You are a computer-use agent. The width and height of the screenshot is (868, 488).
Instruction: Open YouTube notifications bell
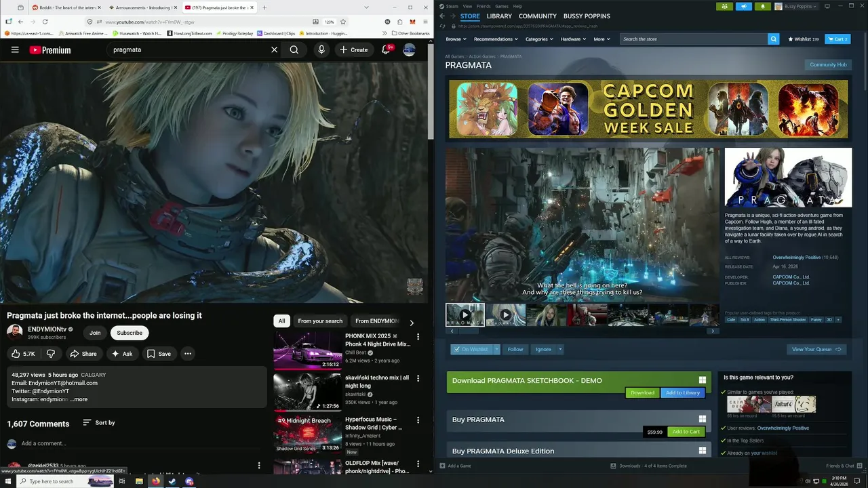[x=386, y=49]
